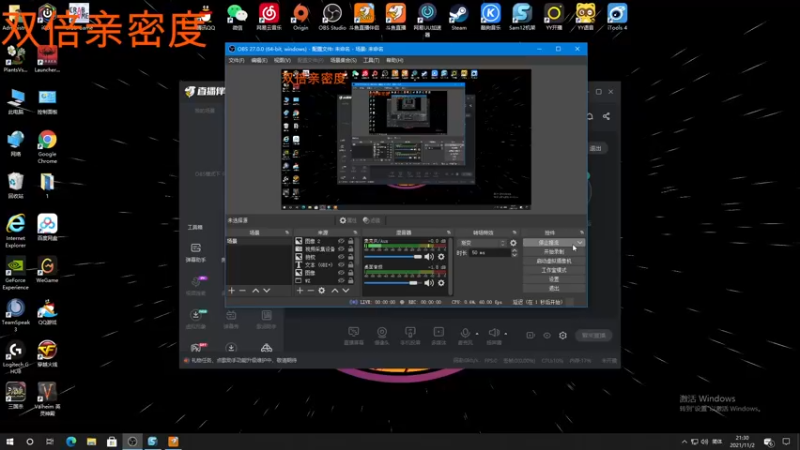Image resolution: width=800 pixels, height=450 pixels.
Task: Click notification bell in Douyu companion window
Action: (x=590, y=116)
